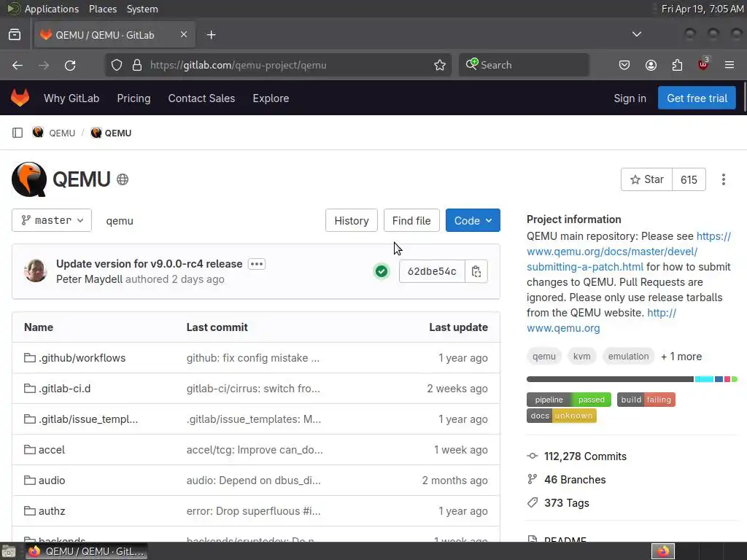Select the kvm topic tag
The height and width of the screenshot is (560, 747).
(581, 356)
